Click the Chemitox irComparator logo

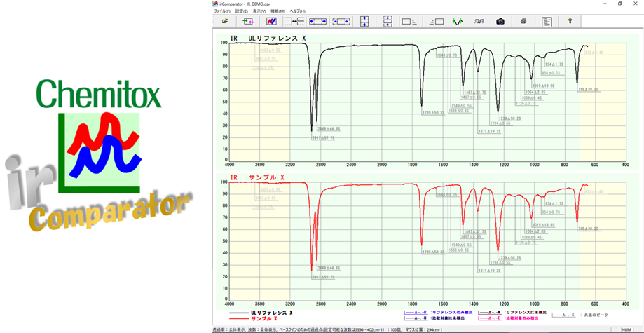99,156
